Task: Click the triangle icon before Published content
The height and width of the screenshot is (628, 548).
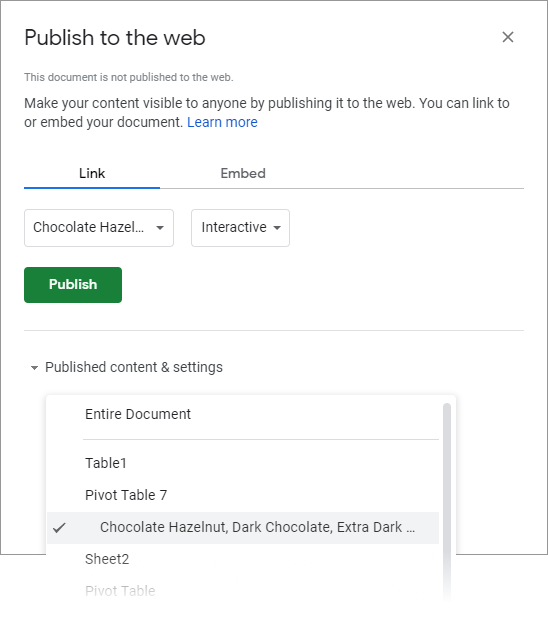Action: tap(34, 368)
